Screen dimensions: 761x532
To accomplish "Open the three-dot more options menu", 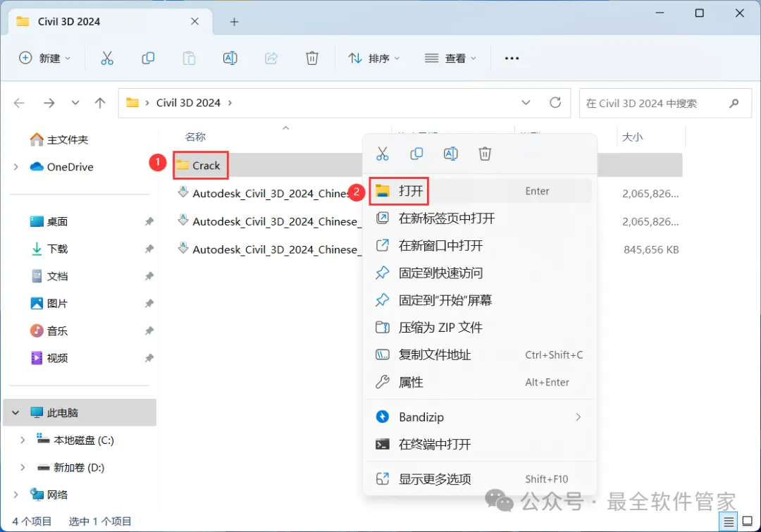I will [512, 58].
